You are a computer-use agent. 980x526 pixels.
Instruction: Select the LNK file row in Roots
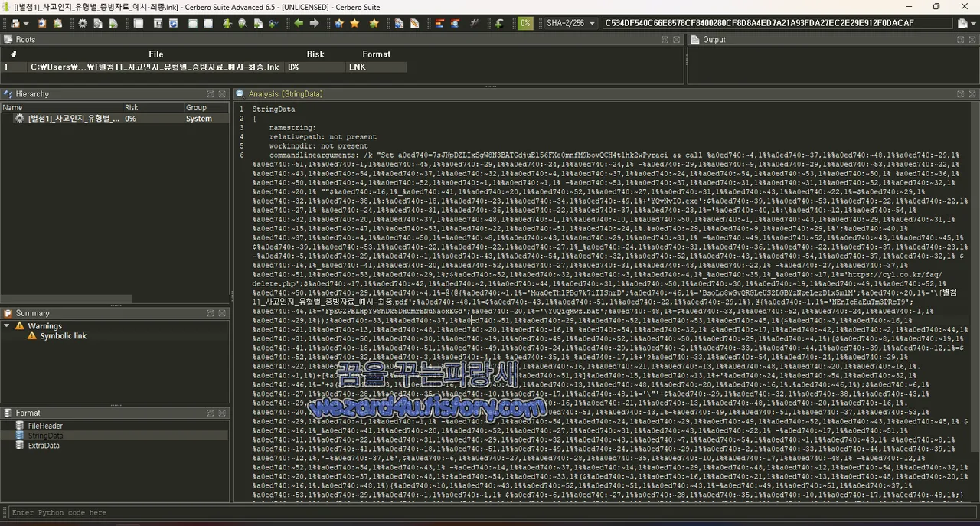point(204,67)
